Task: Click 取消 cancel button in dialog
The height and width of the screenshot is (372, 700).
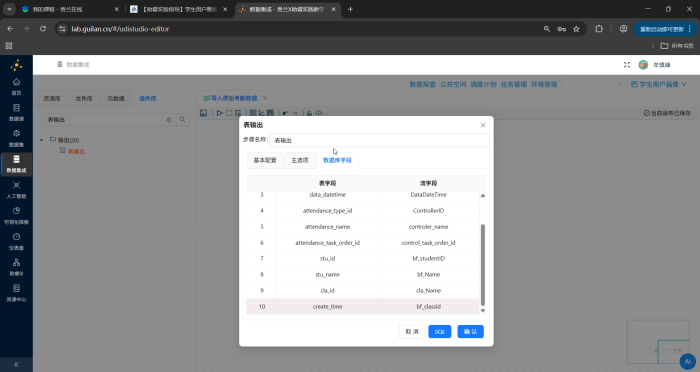Action: (412, 331)
